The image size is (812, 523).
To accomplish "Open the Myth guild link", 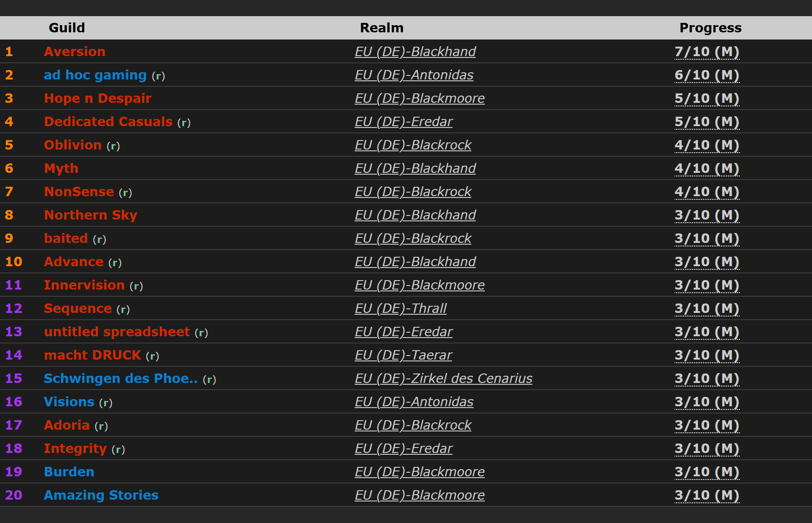I will 61,168.
